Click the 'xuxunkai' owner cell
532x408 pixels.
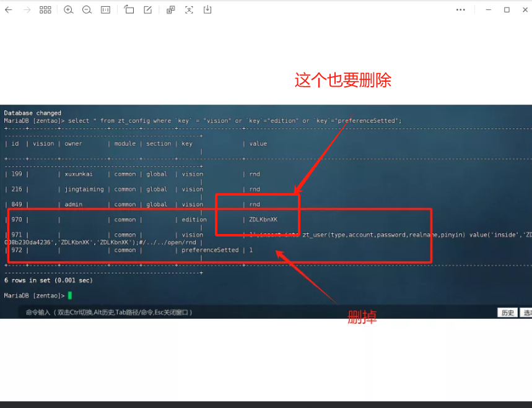[79, 174]
